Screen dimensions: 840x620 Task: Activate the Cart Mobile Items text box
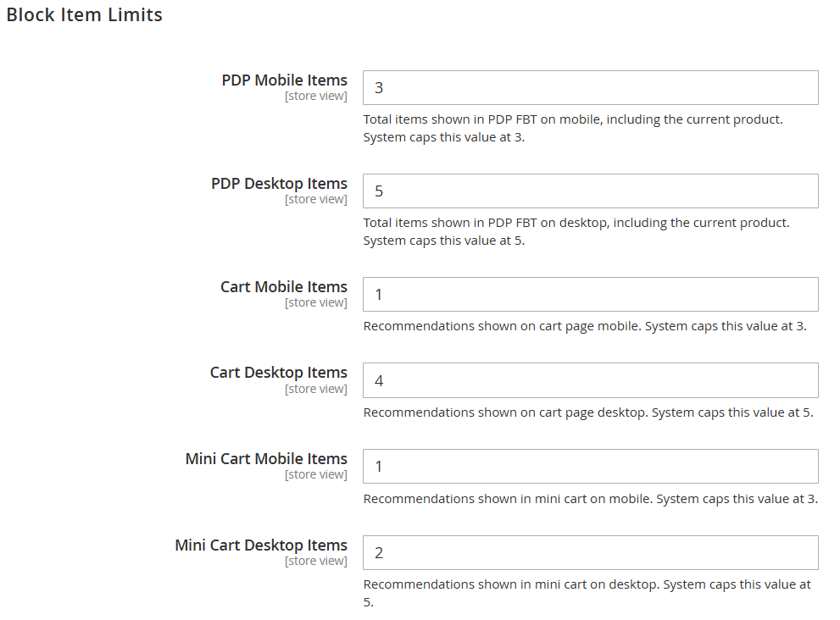(590, 295)
